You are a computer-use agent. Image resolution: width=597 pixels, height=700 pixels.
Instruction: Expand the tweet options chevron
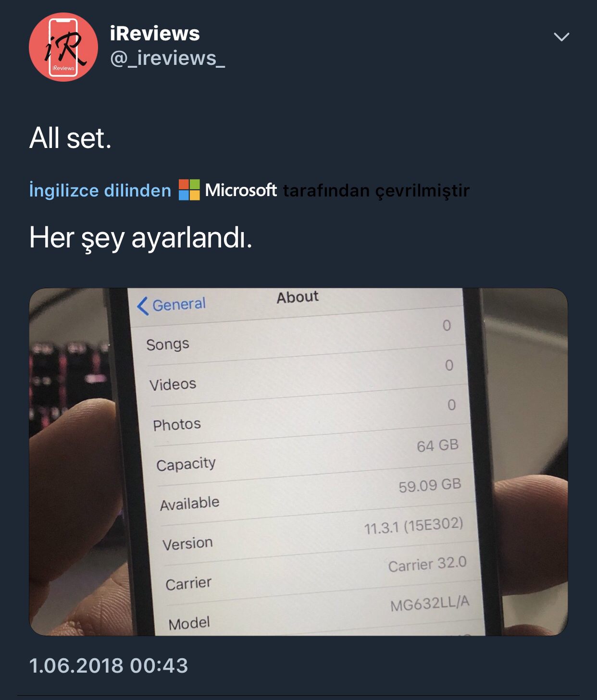[561, 37]
